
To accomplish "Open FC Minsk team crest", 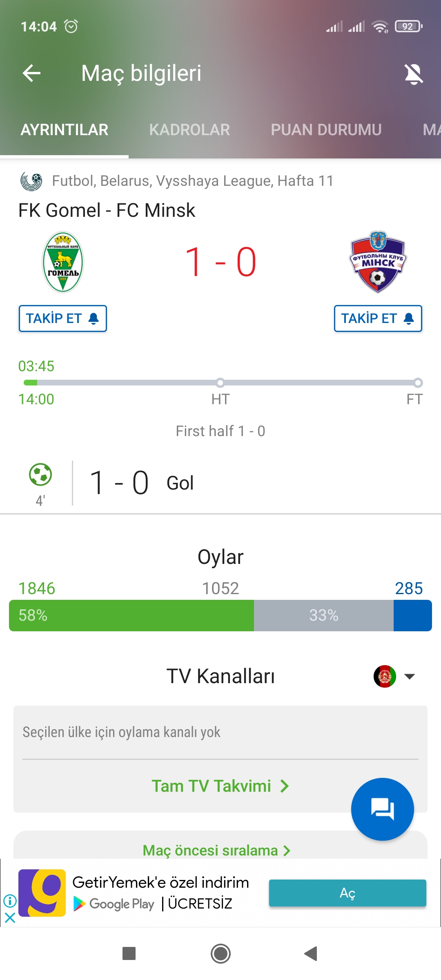I will click(378, 262).
